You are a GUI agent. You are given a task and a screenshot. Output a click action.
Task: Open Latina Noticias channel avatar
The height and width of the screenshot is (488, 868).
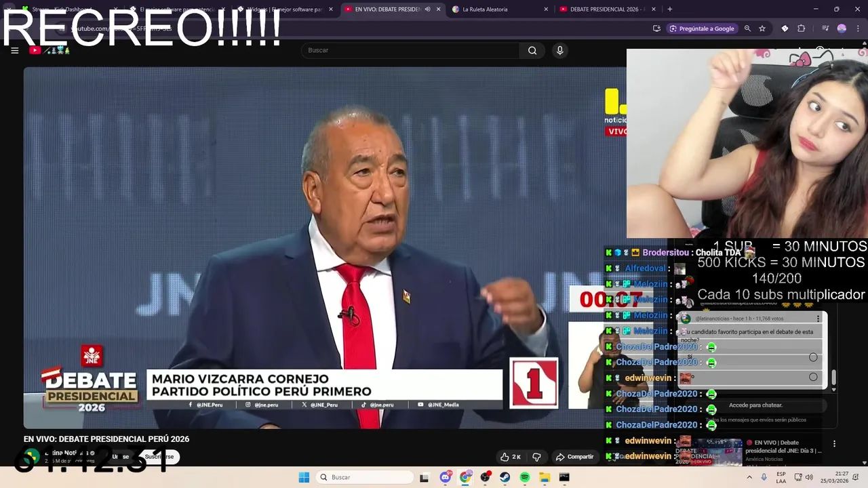(x=32, y=457)
